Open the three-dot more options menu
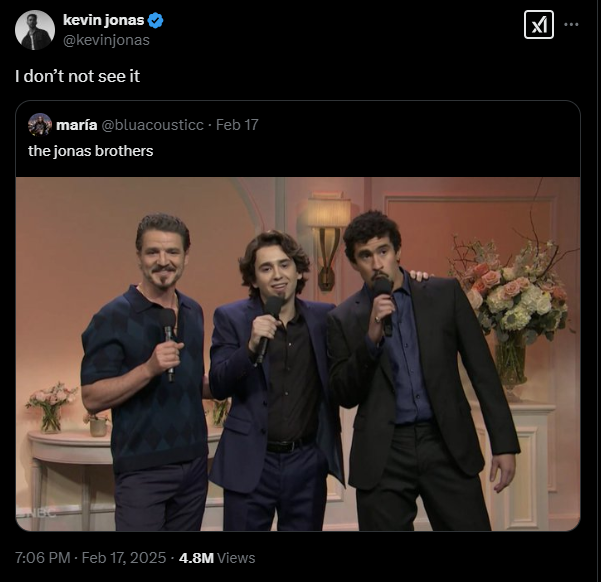Viewport: 601px width, 582px height. click(572, 25)
